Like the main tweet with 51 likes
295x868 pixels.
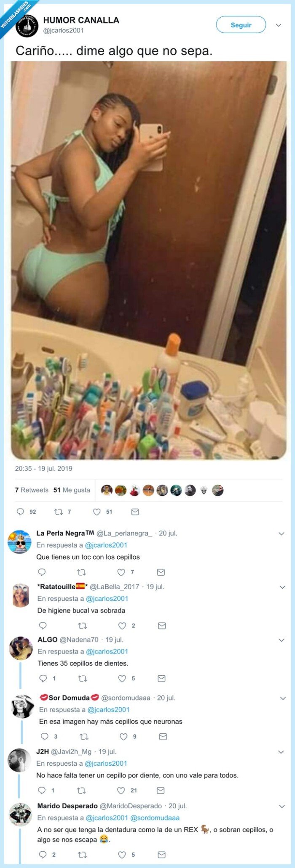pyautogui.click(x=97, y=512)
